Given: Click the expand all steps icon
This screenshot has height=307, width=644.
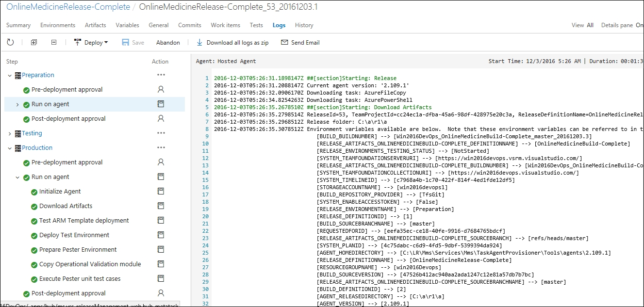Looking at the screenshot, I should 34,43.
